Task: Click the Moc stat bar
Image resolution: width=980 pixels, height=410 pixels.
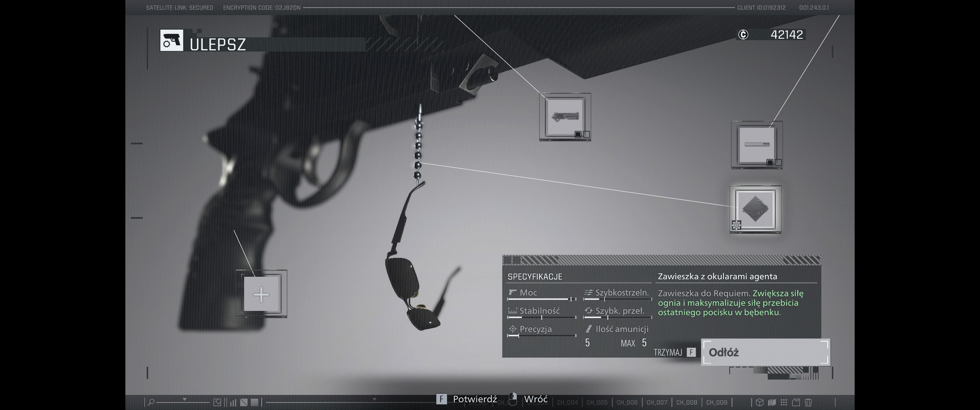Action: (541, 299)
